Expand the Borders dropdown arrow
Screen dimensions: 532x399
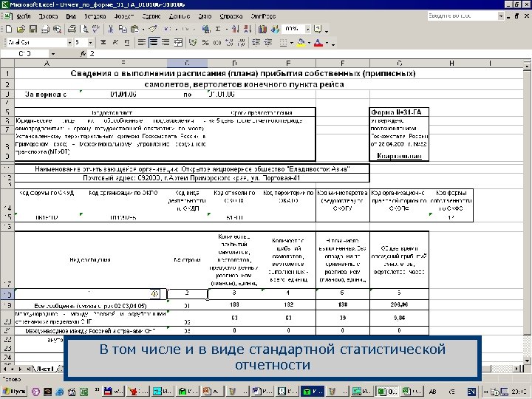[291, 43]
